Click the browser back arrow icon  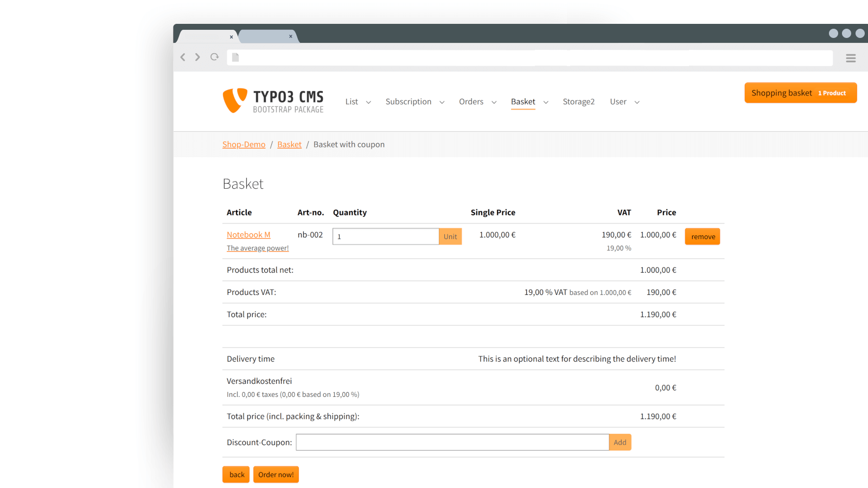[183, 57]
